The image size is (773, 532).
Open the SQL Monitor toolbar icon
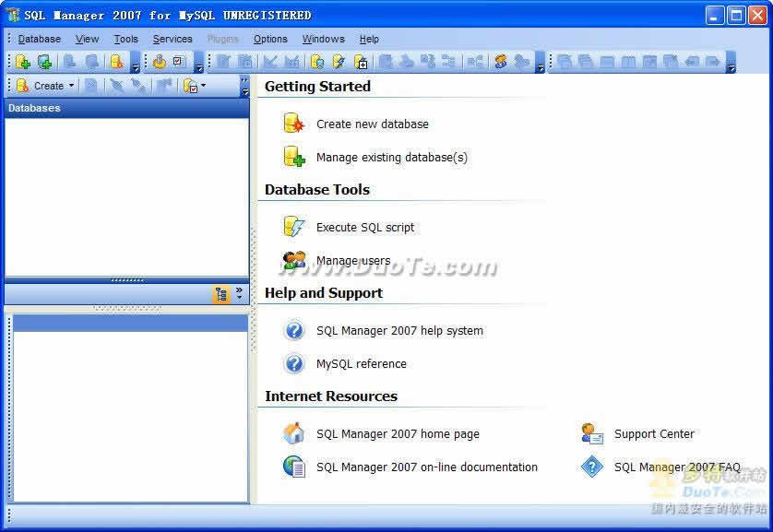tap(317, 62)
